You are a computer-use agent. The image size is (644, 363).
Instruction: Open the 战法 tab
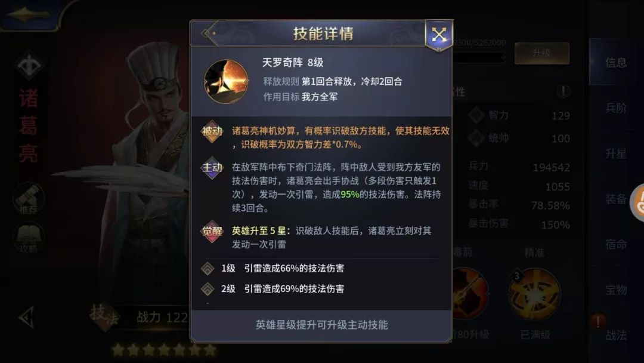616,335
